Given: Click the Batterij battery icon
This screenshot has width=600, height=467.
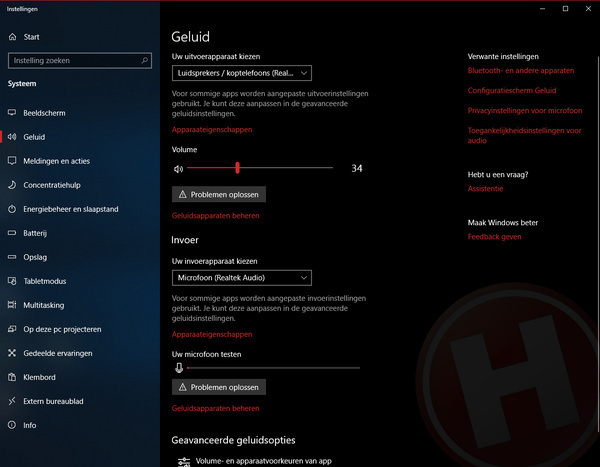Looking at the screenshot, I should point(12,233).
